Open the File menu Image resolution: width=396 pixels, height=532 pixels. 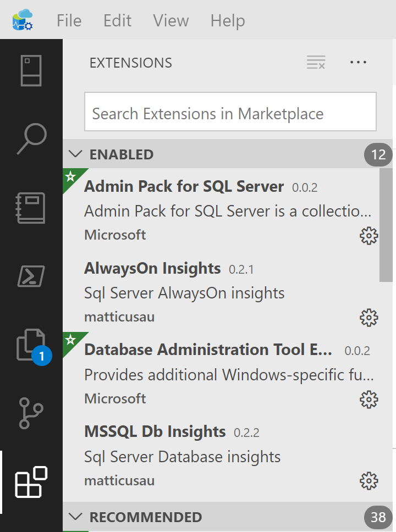pyautogui.click(x=69, y=21)
